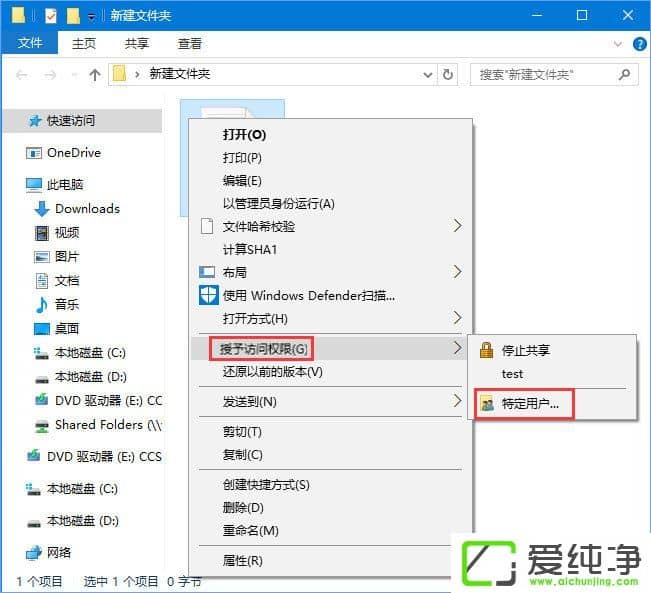Click the Pictures (图片) icon
651x593 pixels.
[x=42, y=257]
